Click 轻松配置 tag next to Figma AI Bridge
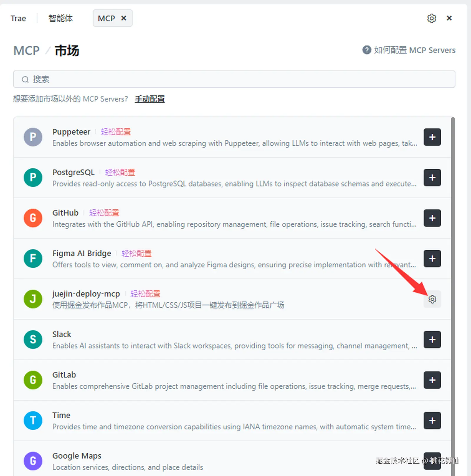 (136, 253)
